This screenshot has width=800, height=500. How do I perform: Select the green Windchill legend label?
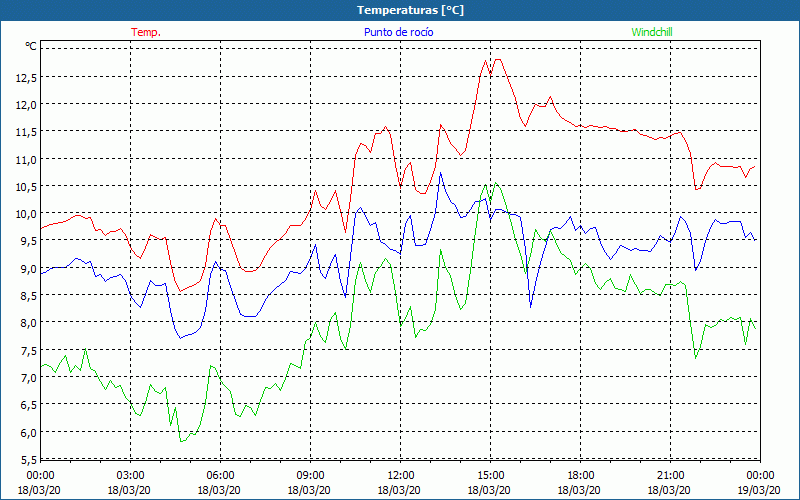(x=652, y=32)
